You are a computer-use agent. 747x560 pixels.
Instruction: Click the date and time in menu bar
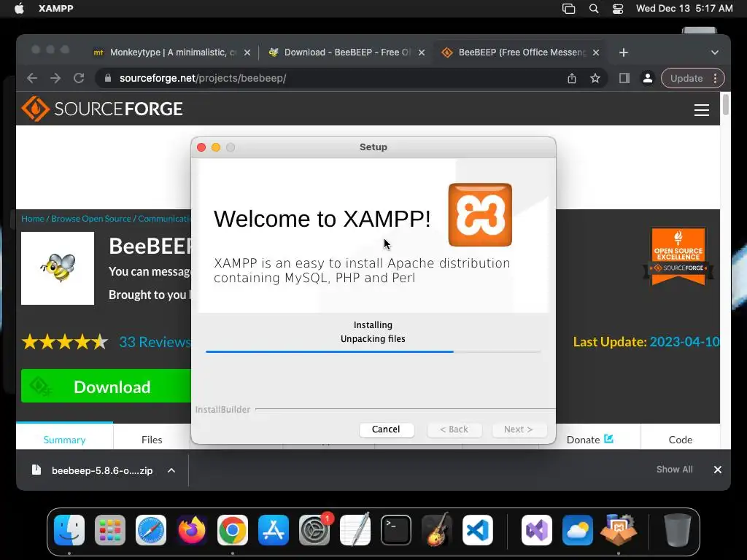pyautogui.click(x=684, y=9)
